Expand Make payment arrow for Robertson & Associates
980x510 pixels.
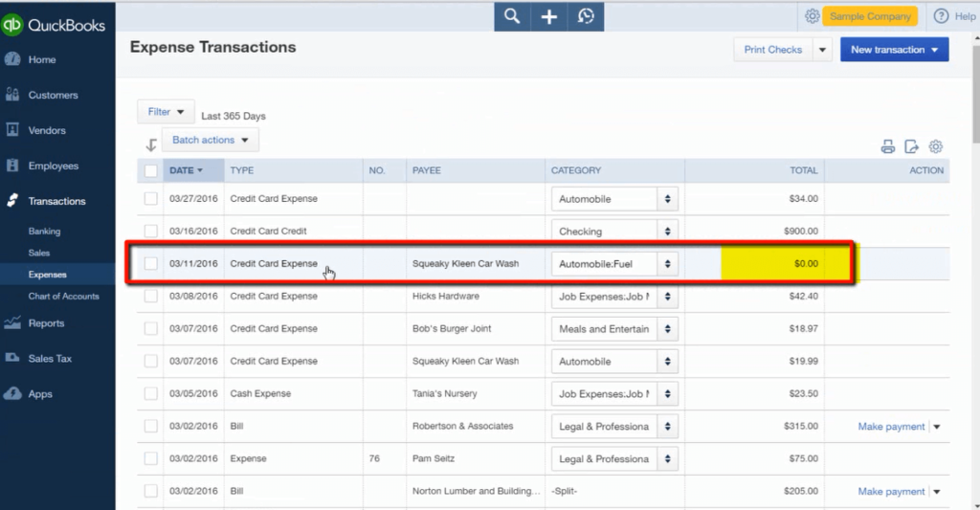tap(937, 426)
